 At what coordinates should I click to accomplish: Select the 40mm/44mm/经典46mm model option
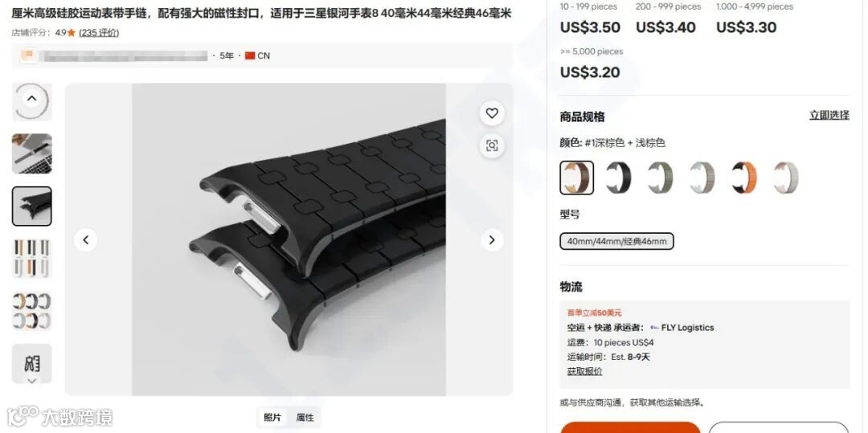(x=616, y=241)
